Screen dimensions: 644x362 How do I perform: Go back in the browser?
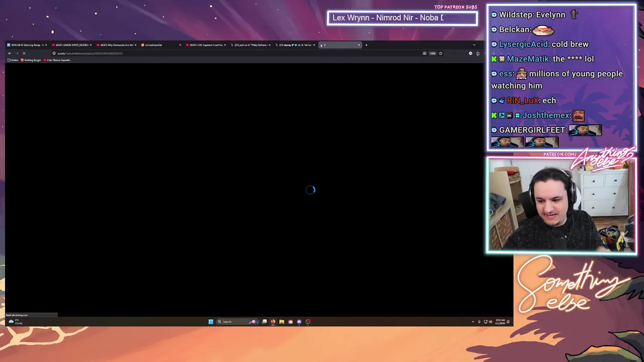point(10,53)
